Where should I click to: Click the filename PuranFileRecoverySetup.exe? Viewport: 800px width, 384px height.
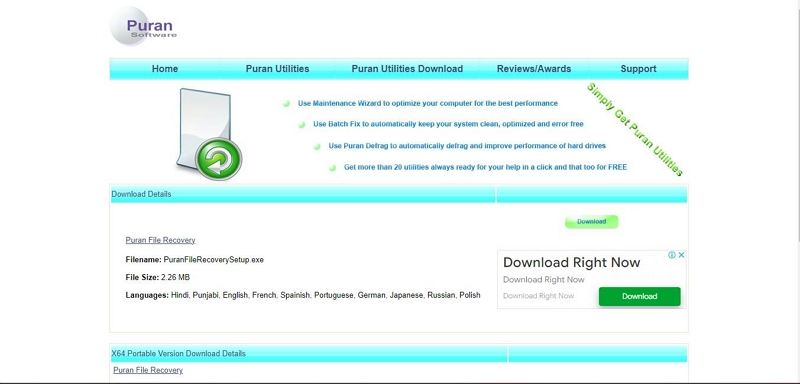pos(213,260)
